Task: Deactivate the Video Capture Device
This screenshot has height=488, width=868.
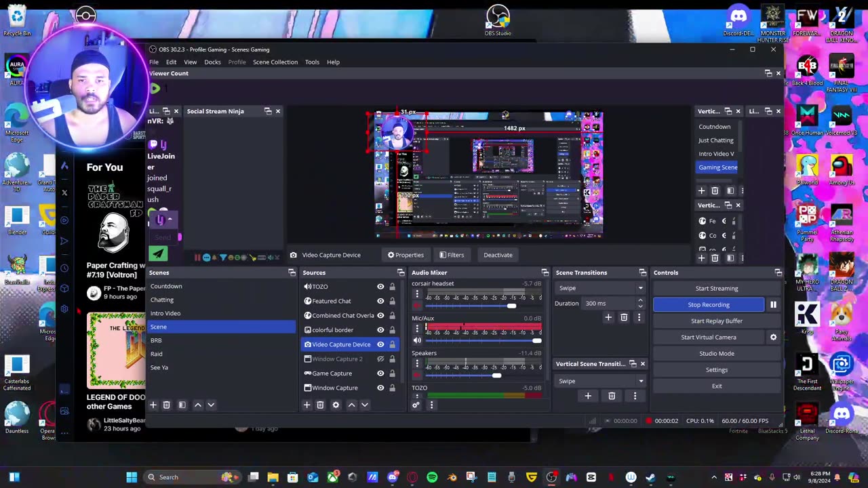Action: click(x=498, y=255)
